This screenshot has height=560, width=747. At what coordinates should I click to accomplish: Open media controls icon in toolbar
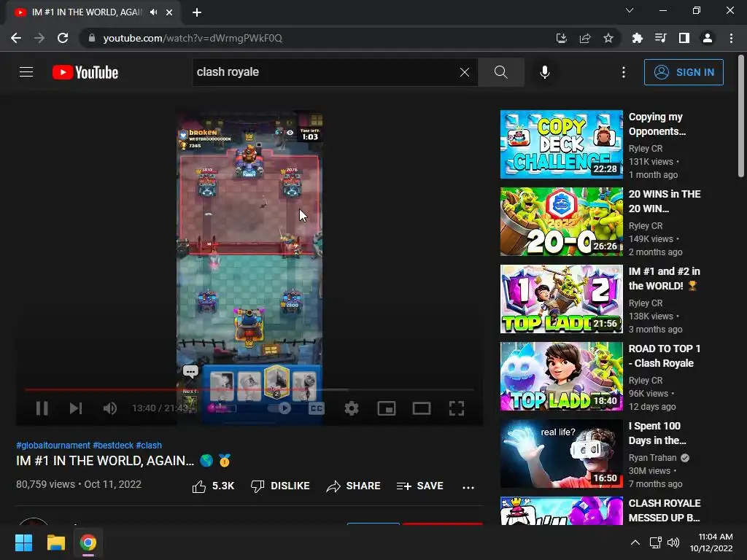[x=660, y=38]
